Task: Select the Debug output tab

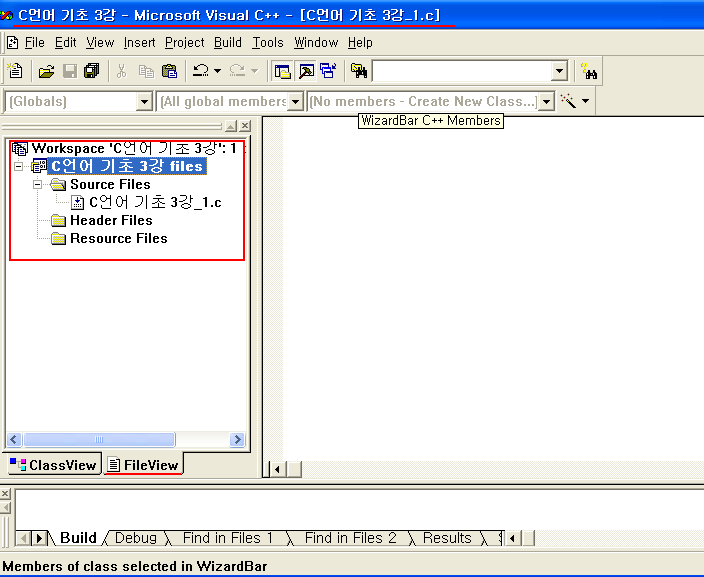Action: tap(136, 537)
